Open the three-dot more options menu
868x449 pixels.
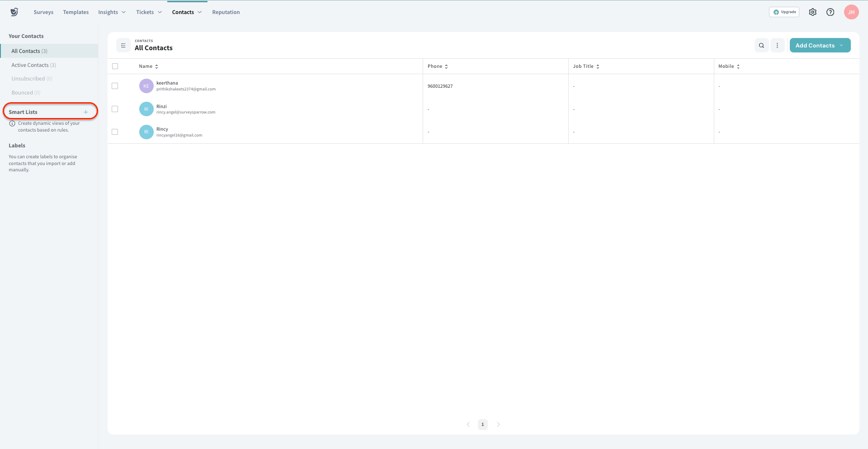click(777, 46)
